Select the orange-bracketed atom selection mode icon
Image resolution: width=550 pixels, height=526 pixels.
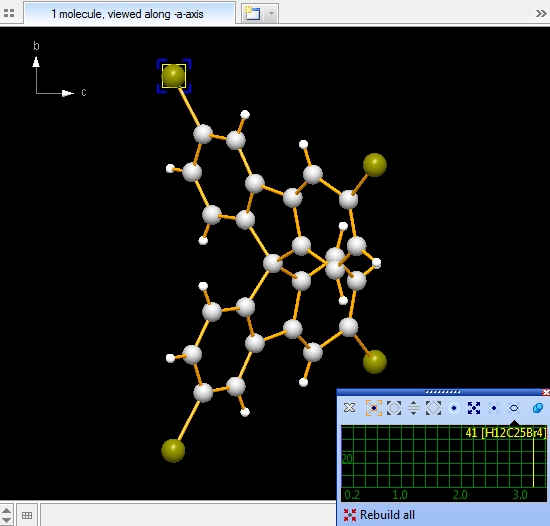click(374, 408)
